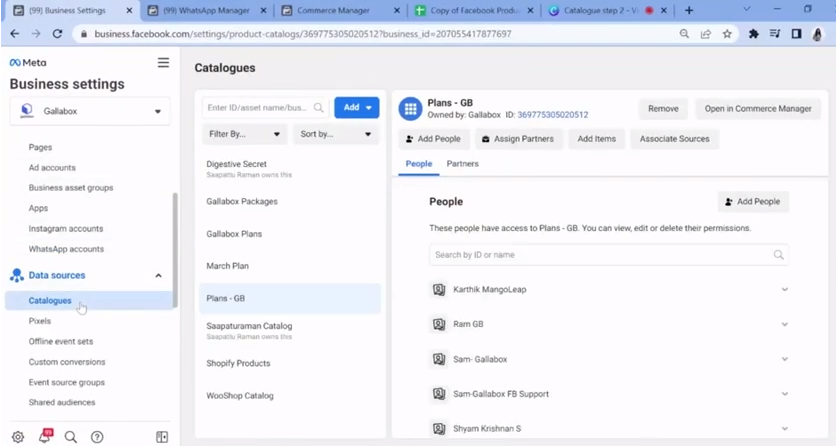Reload the page with refresh icon

[57, 34]
